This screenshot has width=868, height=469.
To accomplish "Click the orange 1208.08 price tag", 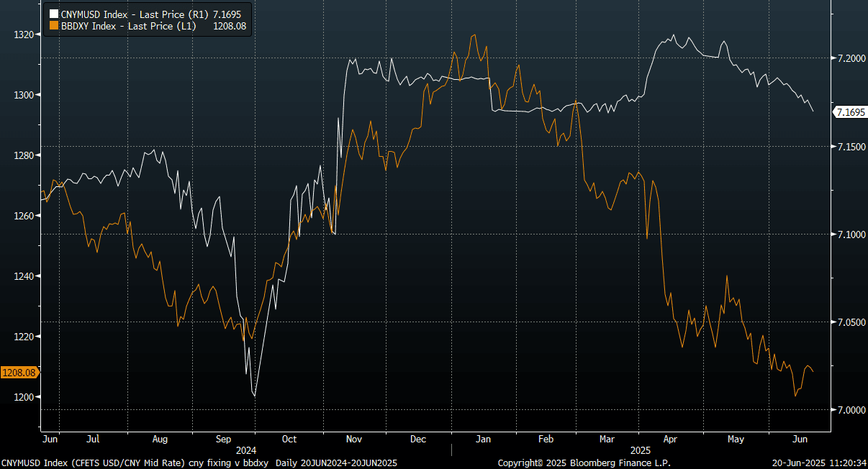I will (x=19, y=372).
